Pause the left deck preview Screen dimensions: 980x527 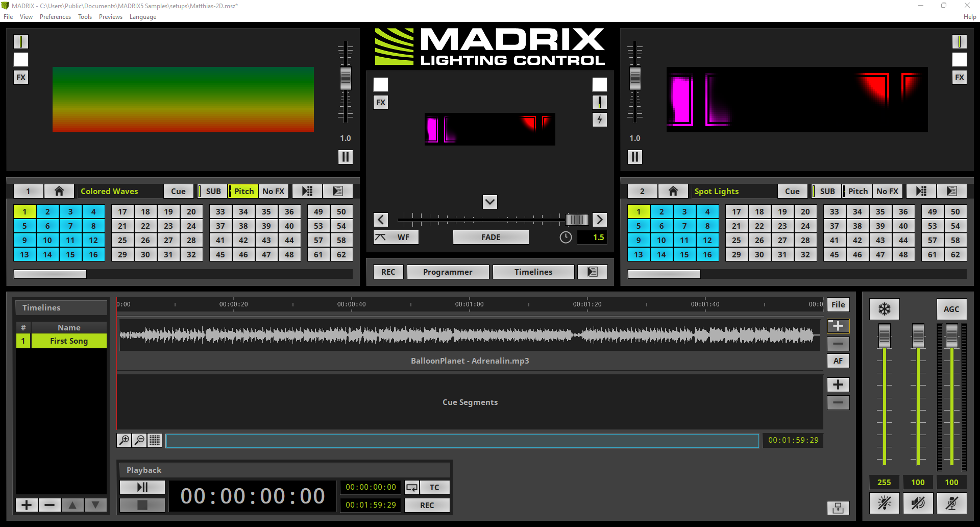[346, 157]
